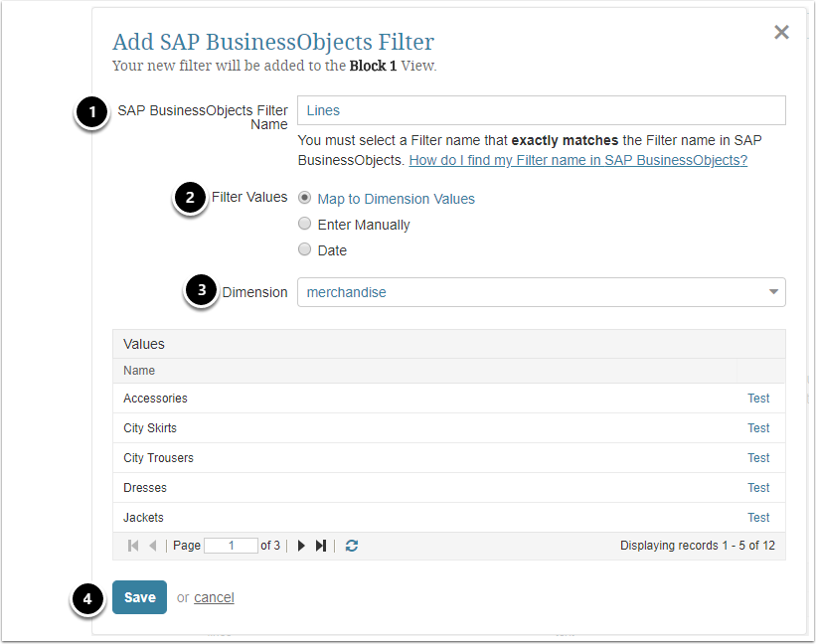Click the page number input field
The width and height of the screenshot is (816, 644).
(231, 546)
